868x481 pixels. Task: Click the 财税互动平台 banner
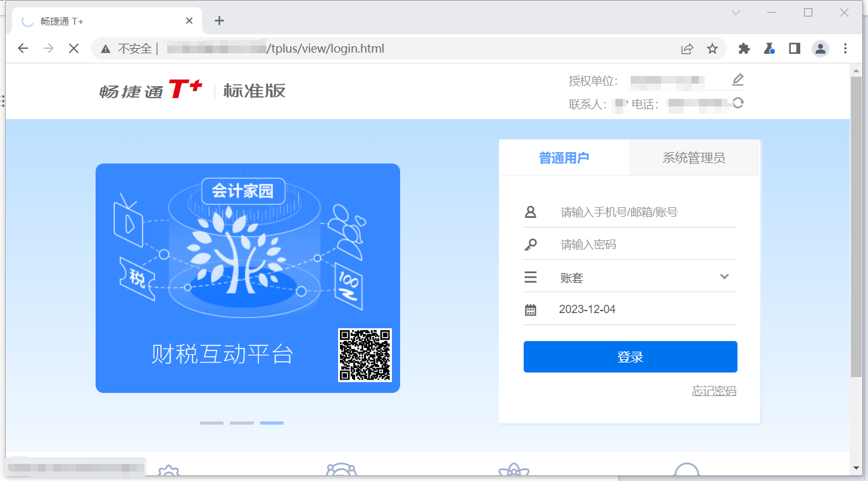248,278
